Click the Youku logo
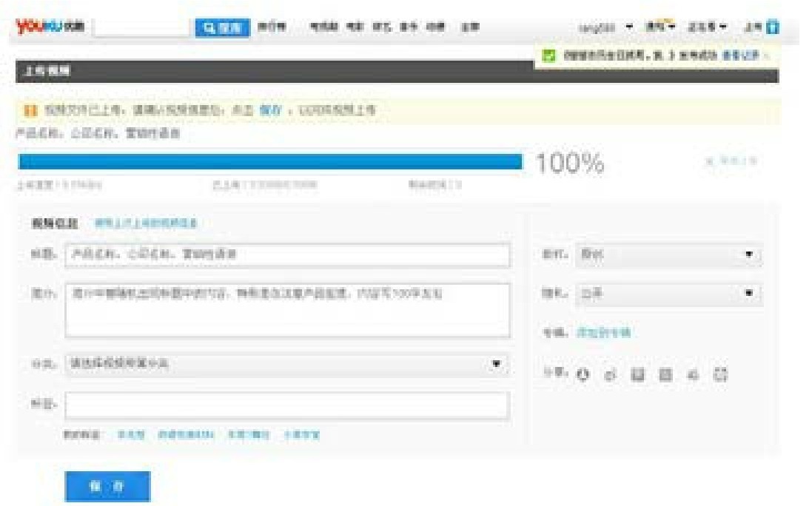Image resolution: width=812 pixels, height=506 pixels. point(49,27)
